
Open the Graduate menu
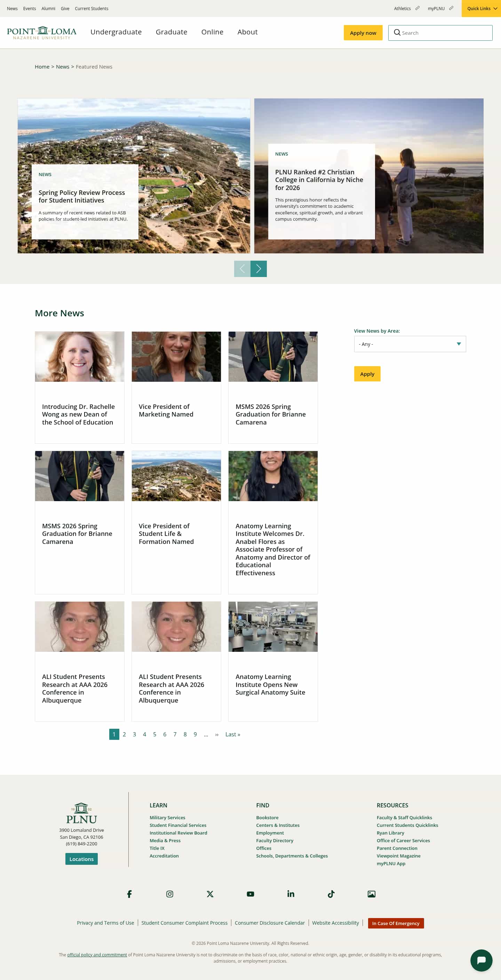pos(172,32)
